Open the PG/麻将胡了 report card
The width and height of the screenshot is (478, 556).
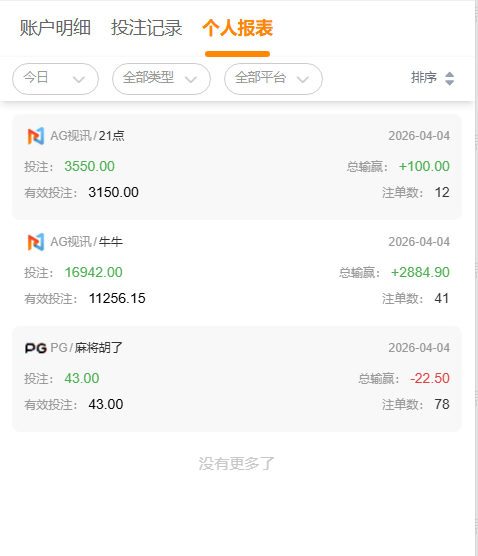[237, 379]
